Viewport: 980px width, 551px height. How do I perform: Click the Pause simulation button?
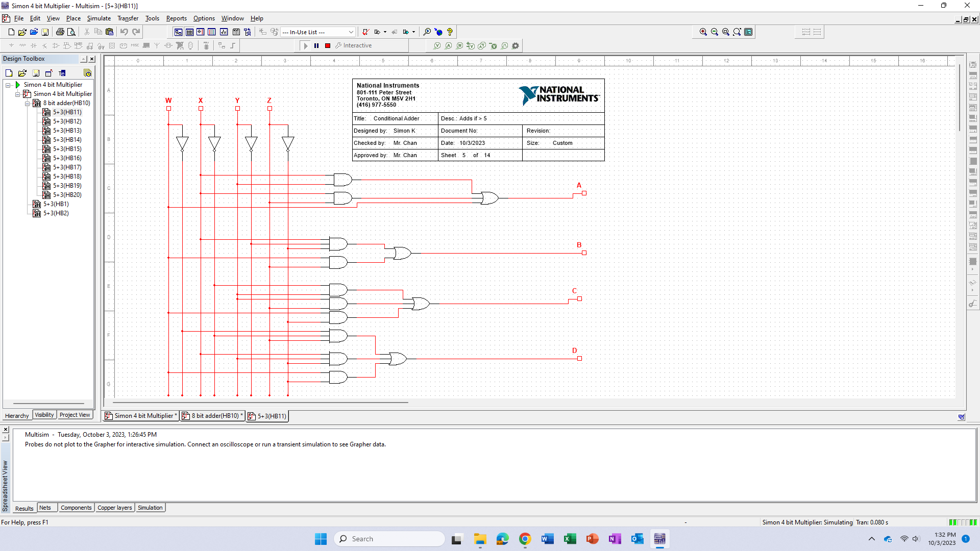(x=316, y=45)
